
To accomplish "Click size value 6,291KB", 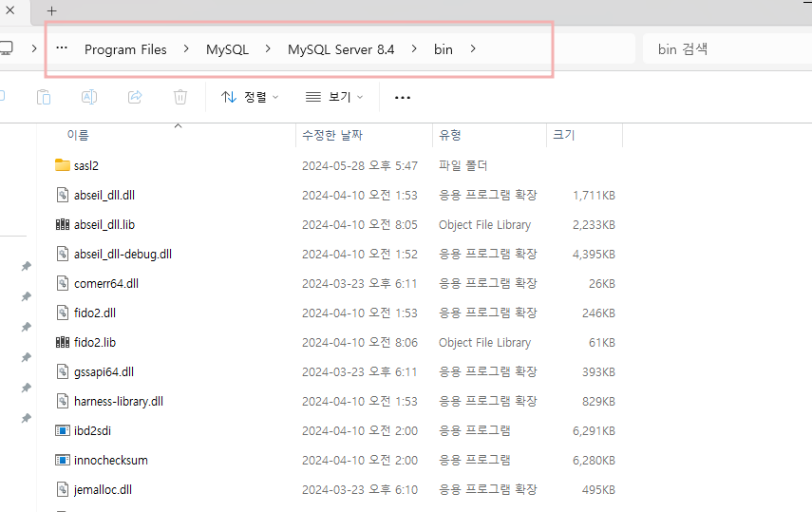I will [594, 430].
